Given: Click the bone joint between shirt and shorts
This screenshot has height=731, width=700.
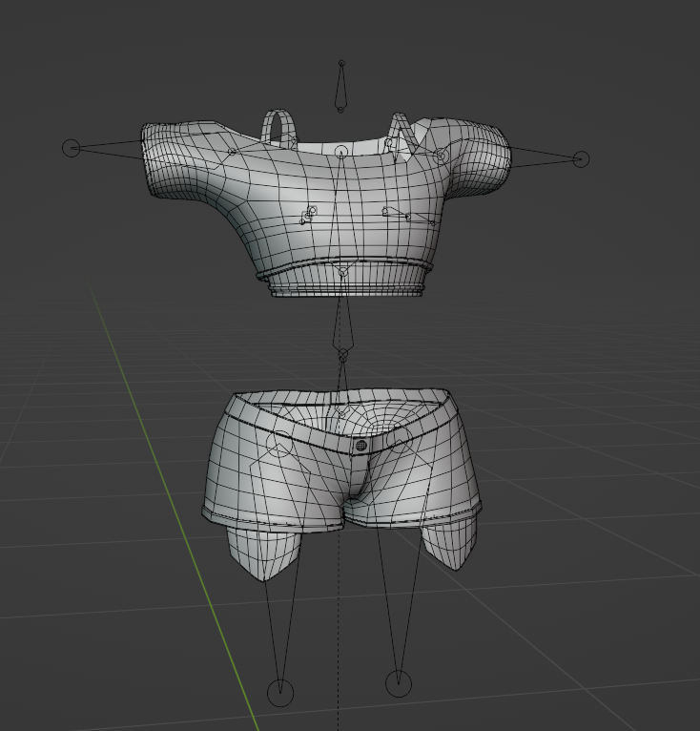Looking at the screenshot, I should pyautogui.click(x=342, y=355).
